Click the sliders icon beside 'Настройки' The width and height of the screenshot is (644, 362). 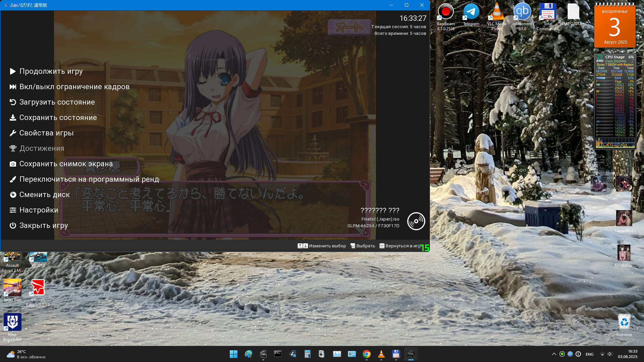pyautogui.click(x=13, y=210)
